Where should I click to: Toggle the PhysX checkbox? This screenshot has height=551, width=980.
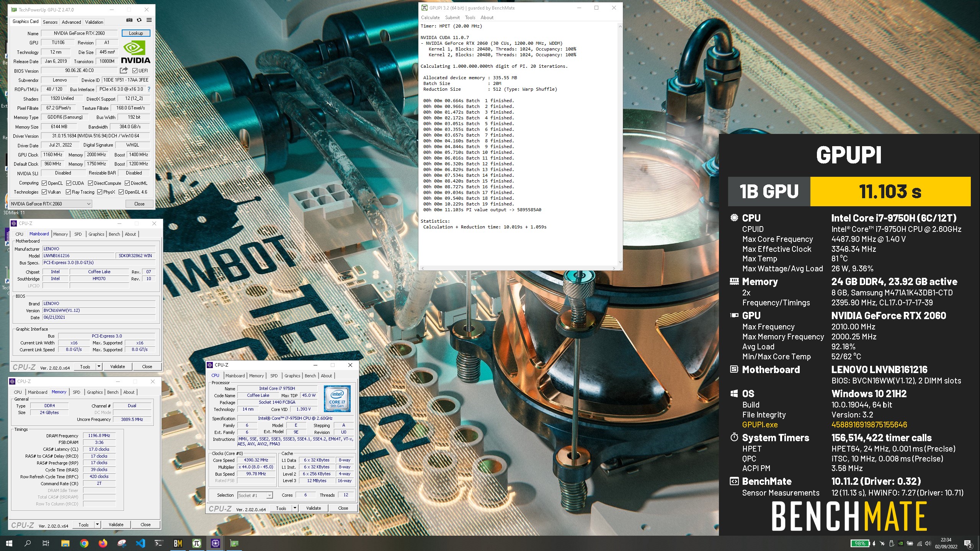(100, 192)
